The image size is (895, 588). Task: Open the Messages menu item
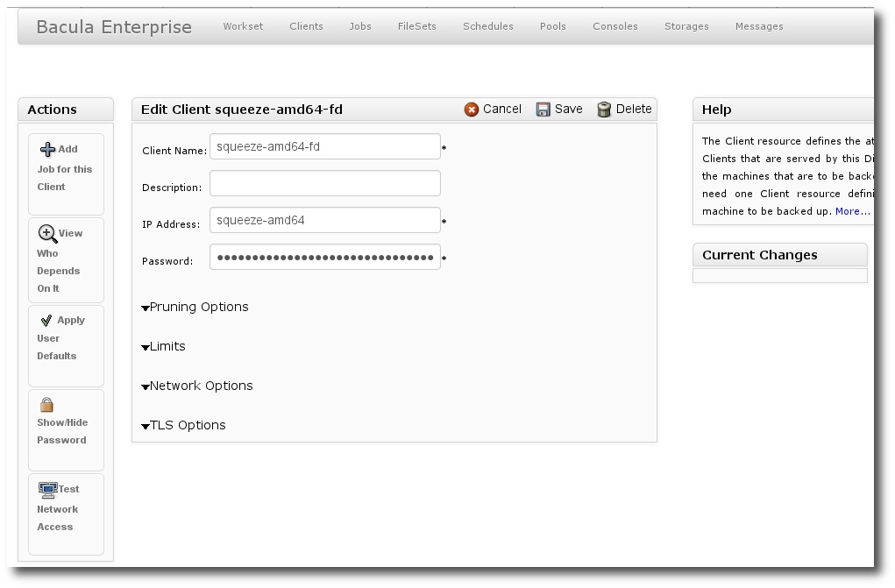point(759,26)
